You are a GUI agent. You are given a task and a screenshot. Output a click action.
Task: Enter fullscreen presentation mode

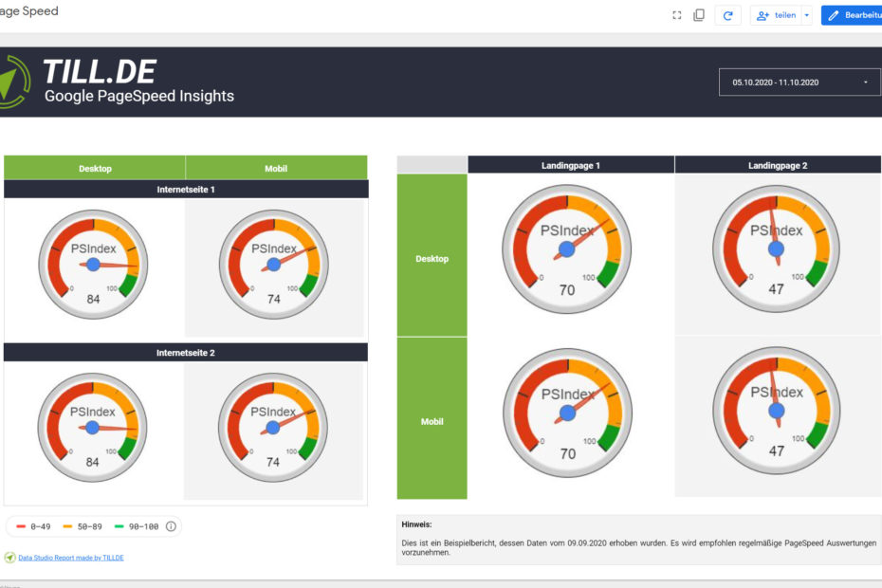click(x=677, y=15)
